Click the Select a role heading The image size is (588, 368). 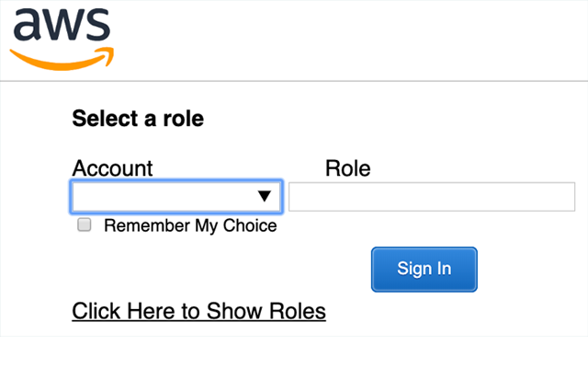(138, 119)
